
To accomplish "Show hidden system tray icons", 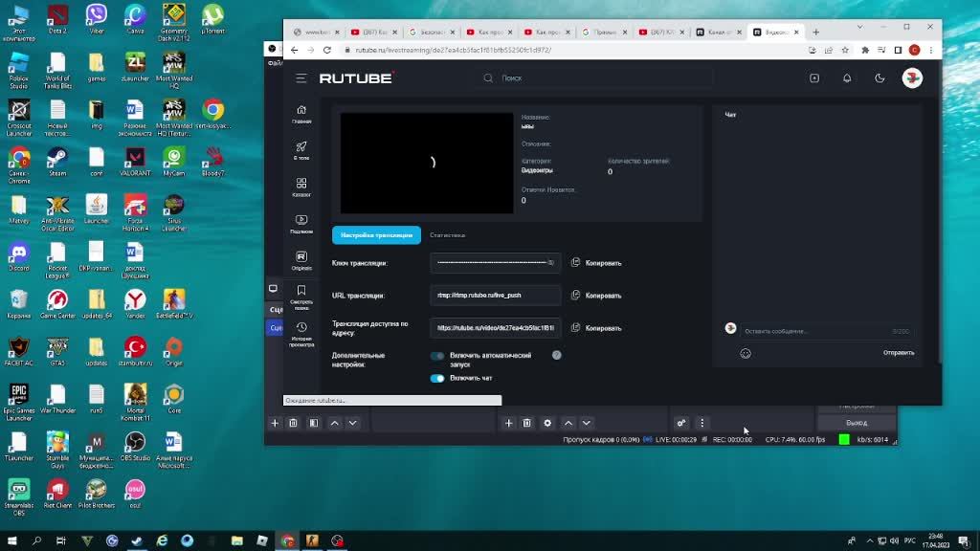I will coord(869,541).
